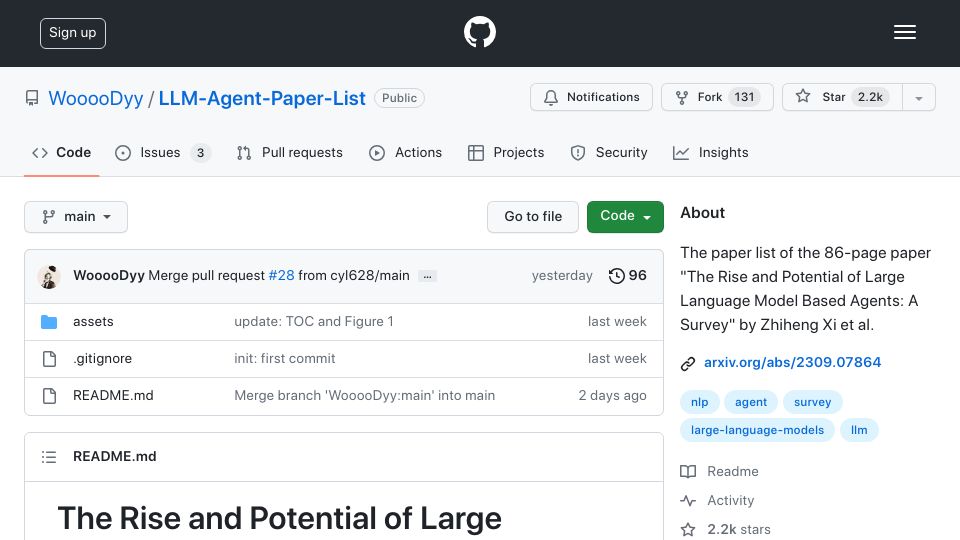This screenshot has width=960, height=540.
Task: Switch to the Code tab
Action: click(62, 152)
